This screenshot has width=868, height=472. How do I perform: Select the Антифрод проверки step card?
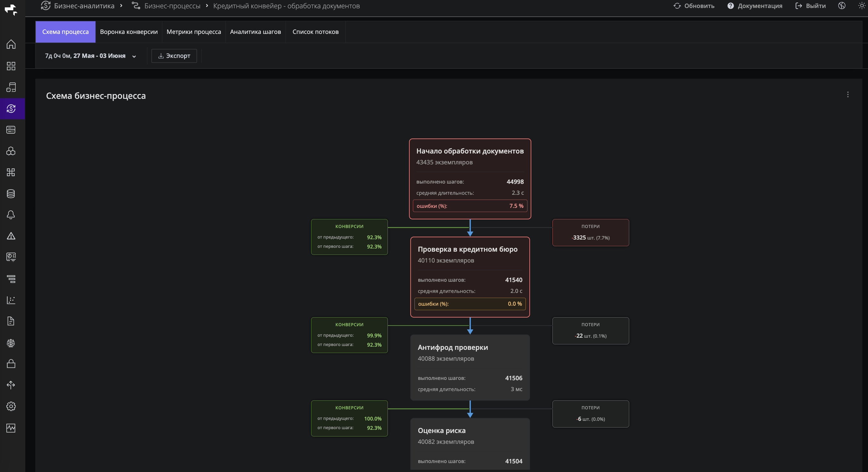pos(470,367)
